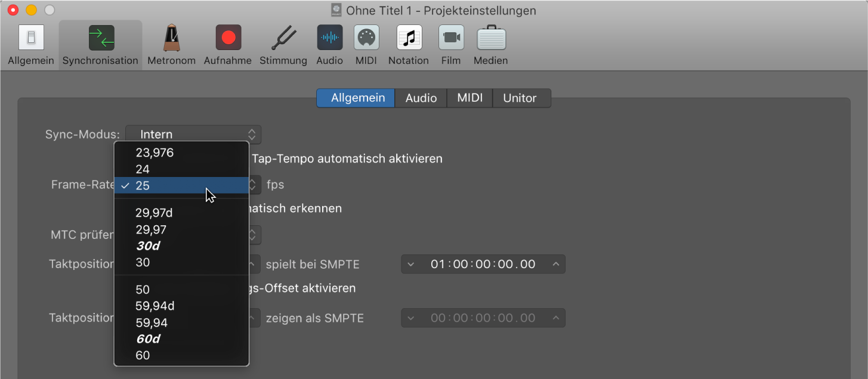Open the MIDI sync tab
Screen dimensions: 868x379
469,98
